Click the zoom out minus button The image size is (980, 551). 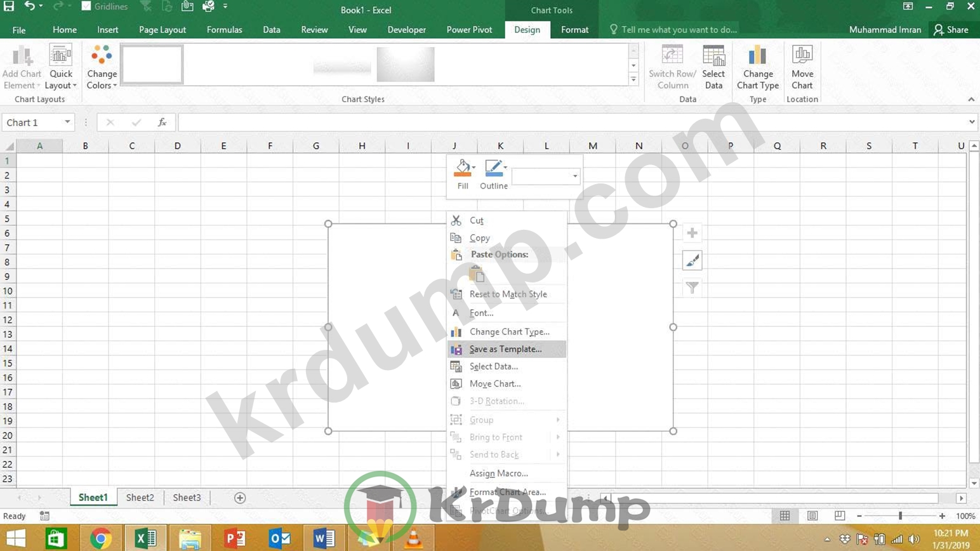(x=859, y=516)
